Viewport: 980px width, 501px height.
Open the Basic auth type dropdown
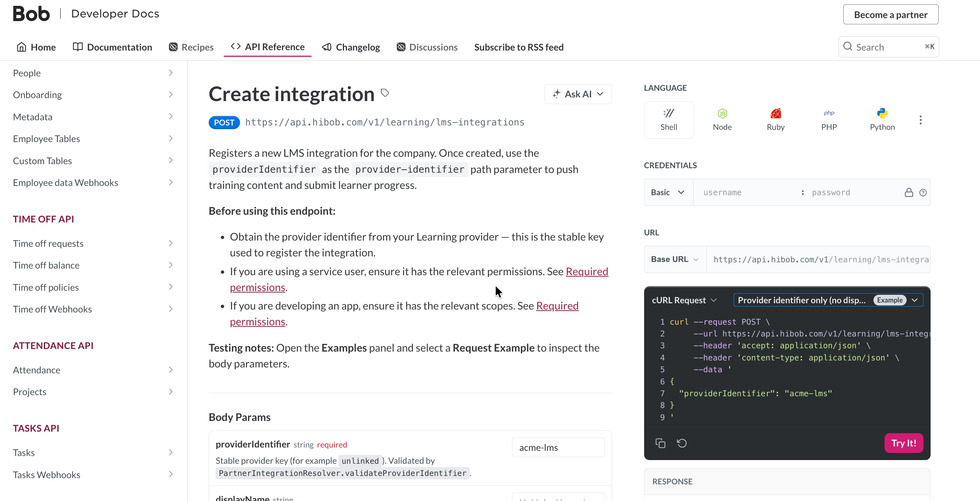[668, 192]
